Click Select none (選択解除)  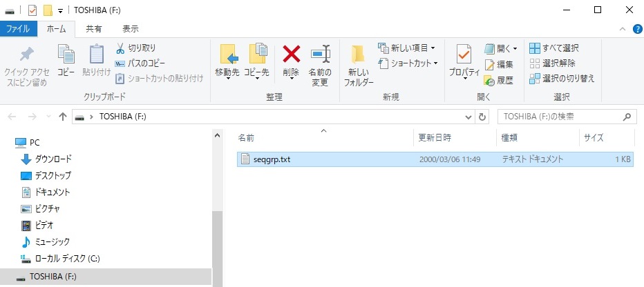pyautogui.click(x=552, y=63)
